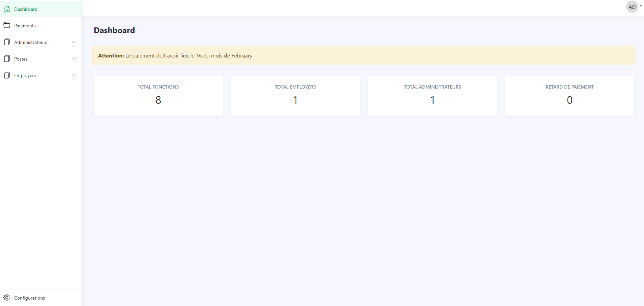Select the Total Fonctions card
644x306 pixels.
pyautogui.click(x=158, y=96)
